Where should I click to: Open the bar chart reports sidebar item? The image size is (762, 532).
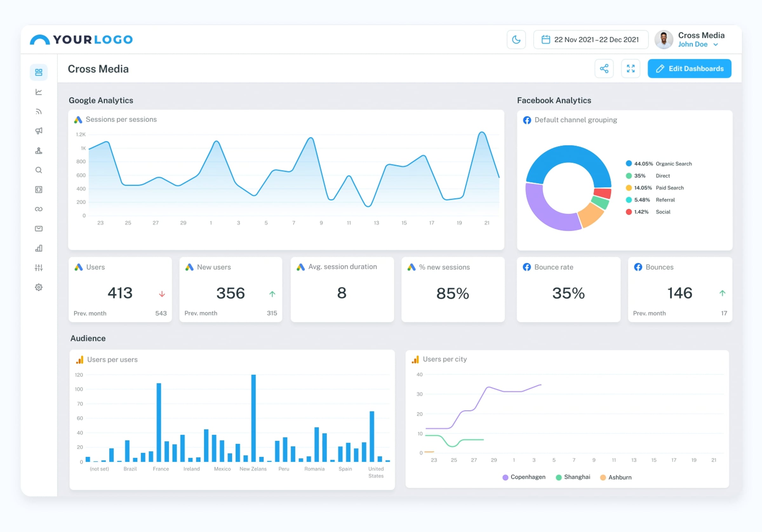[38, 248]
